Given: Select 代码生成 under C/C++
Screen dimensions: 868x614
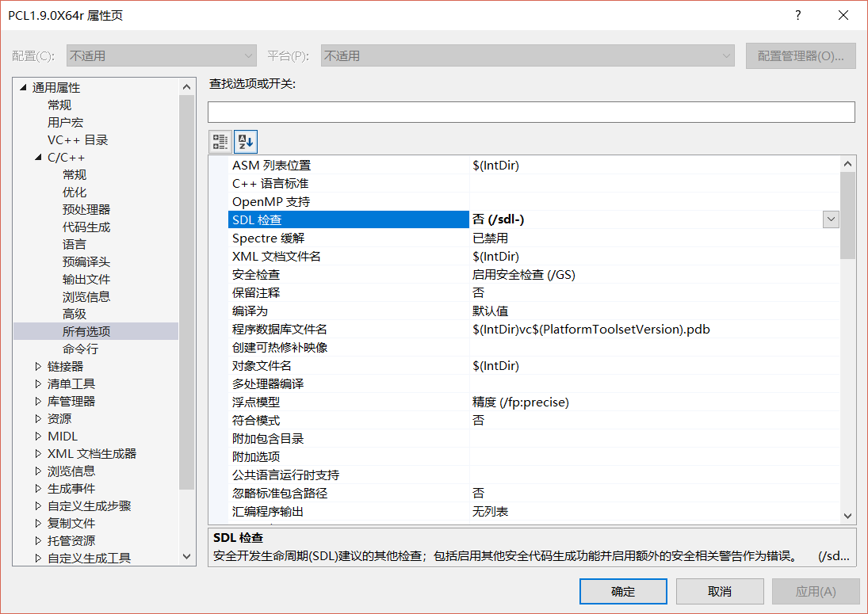Looking at the screenshot, I should [x=86, y=227].
